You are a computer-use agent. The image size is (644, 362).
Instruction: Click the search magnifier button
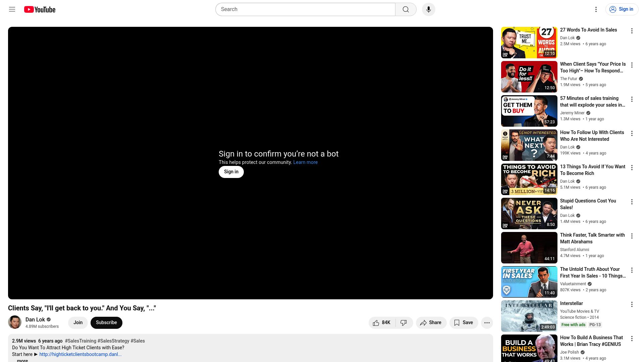[x=406, y=9]
